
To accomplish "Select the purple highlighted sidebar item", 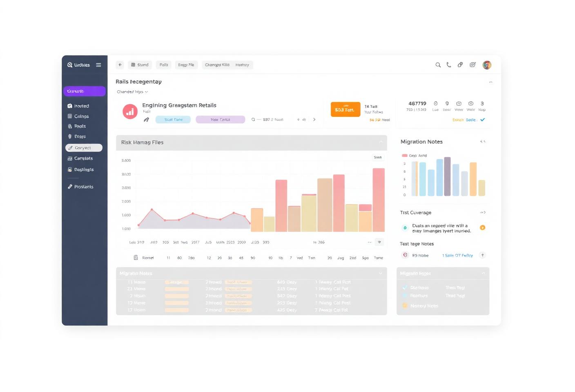I will [x=85, y=91].
